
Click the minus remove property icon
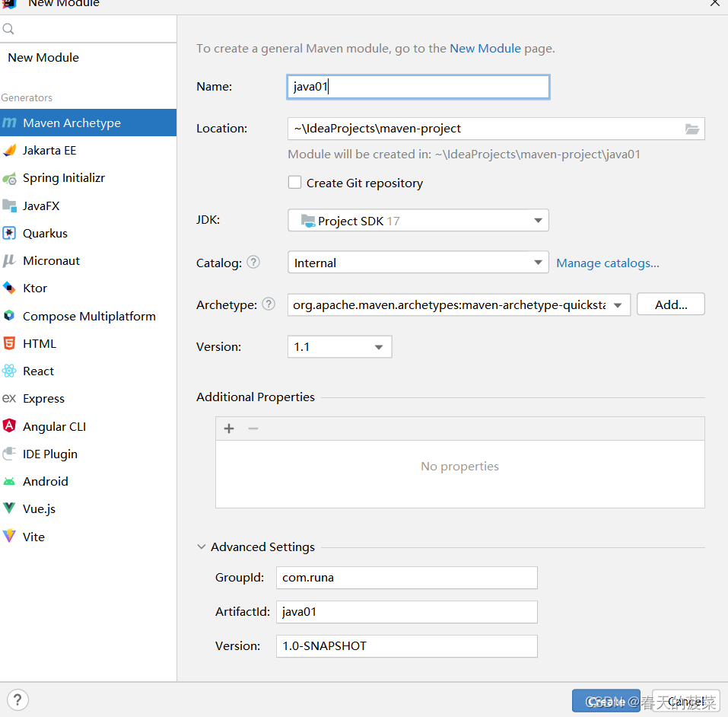tap(253, 429)
